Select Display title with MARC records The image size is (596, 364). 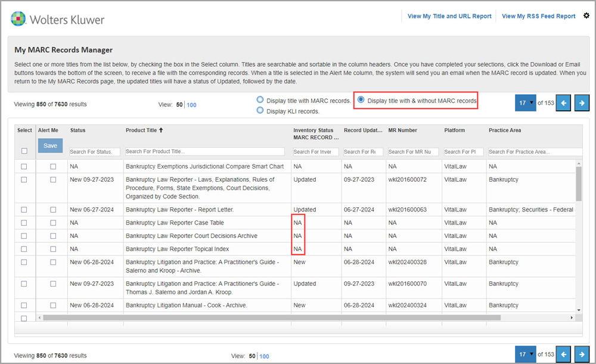[260, 100]
